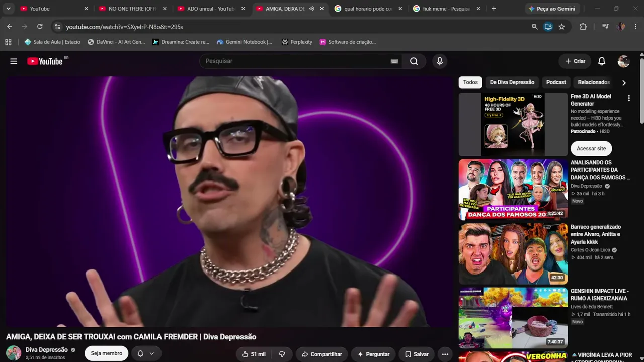Open the account avatar menu
The height and width of the screenshot is (362, 644).
pyautogui.click(x=623, y=61)
